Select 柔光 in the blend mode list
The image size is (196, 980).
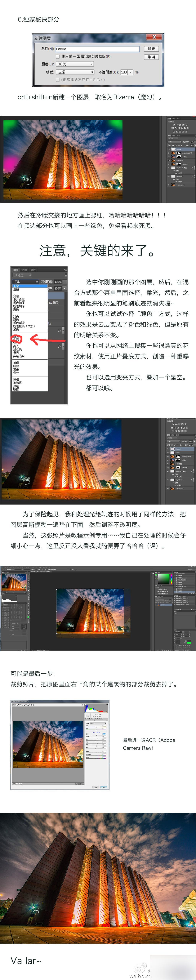pyautogui.click(x=16, y=339)
